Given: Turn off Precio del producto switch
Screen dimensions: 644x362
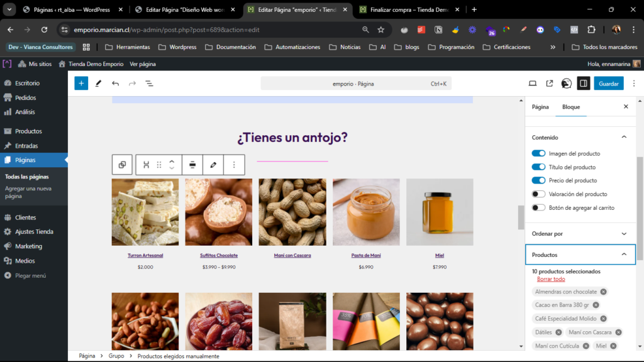Looking at the screenshot, I should [x=538, y=180].
